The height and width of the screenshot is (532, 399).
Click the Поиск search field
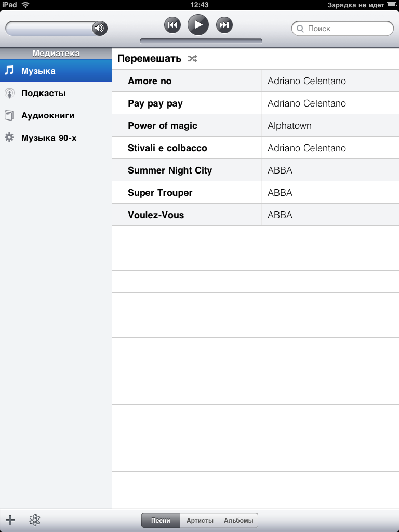click(x=343, y=29)
